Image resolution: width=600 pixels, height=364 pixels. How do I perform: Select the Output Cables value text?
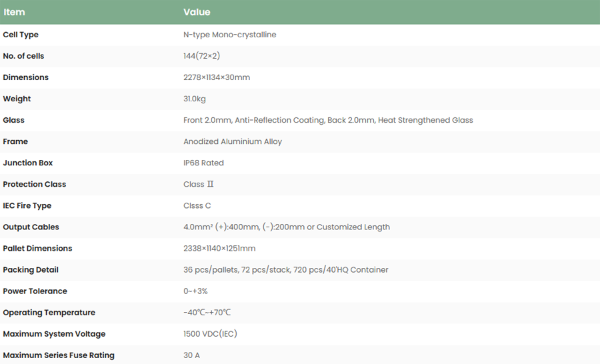click(x=287, y=227)
